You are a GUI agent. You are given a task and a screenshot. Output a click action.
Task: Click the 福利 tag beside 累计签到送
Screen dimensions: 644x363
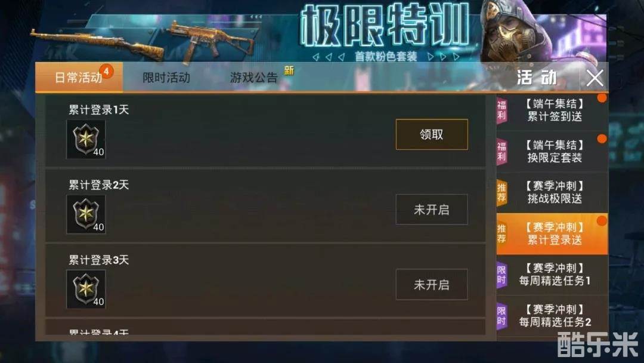[501, 110]
